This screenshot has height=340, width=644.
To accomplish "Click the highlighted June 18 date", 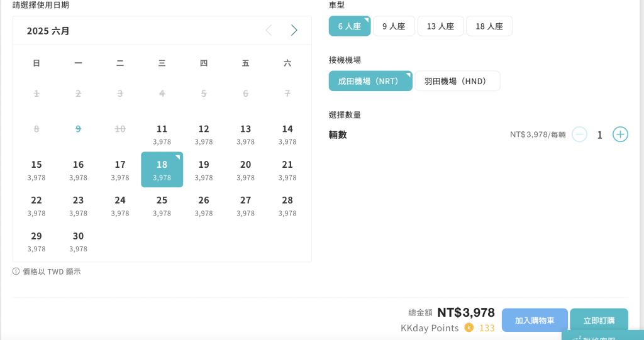I will click(x=162, y=170).
